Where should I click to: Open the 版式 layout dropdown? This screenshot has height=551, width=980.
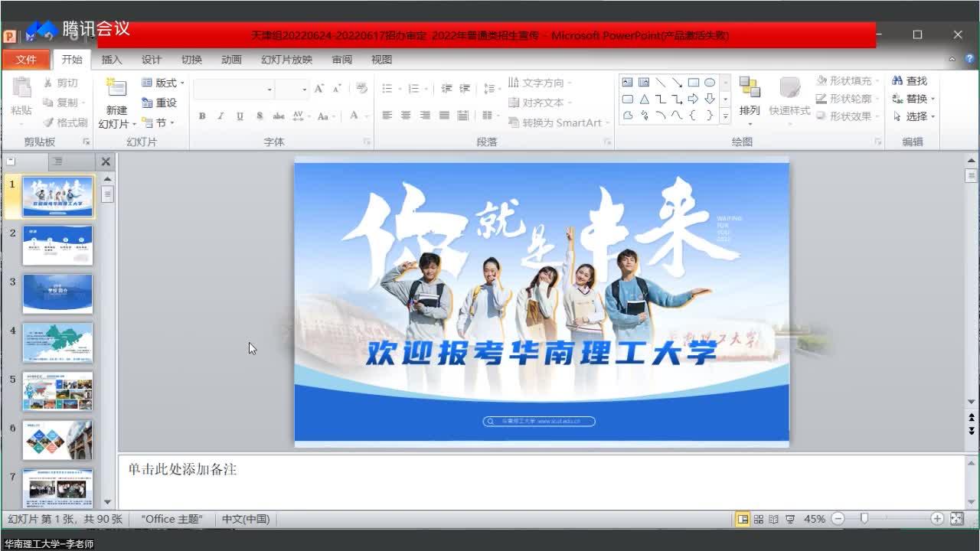tap(163, 83)
